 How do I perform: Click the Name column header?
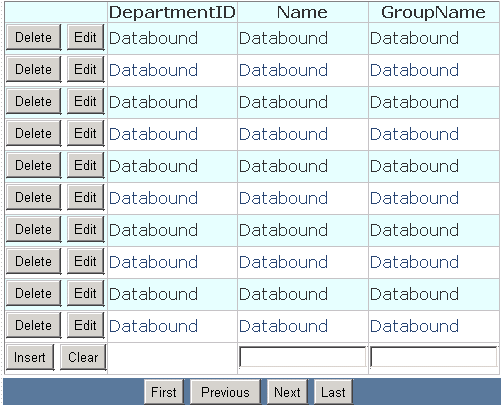click(303, 12)
